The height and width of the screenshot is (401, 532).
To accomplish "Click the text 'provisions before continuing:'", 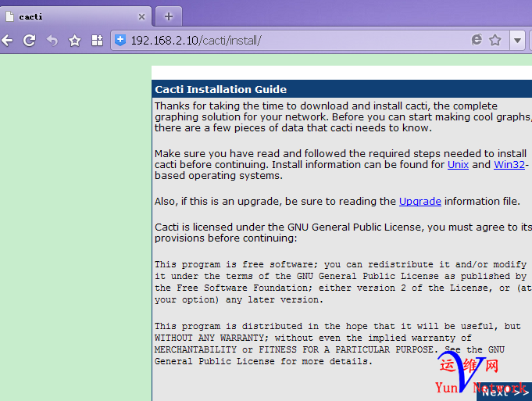I will click(x=226, y=238).
